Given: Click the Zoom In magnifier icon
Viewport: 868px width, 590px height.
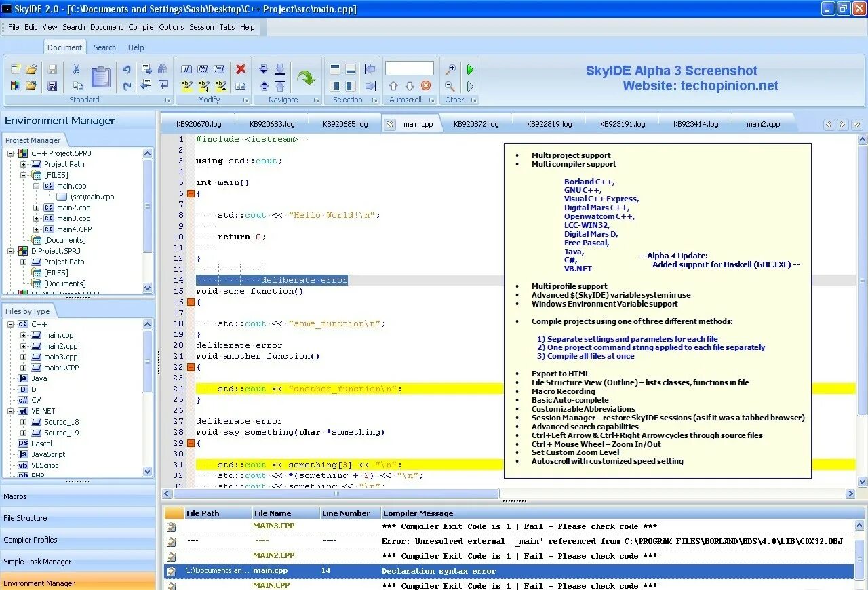Looking at the screenshot, I should point(450,69).
